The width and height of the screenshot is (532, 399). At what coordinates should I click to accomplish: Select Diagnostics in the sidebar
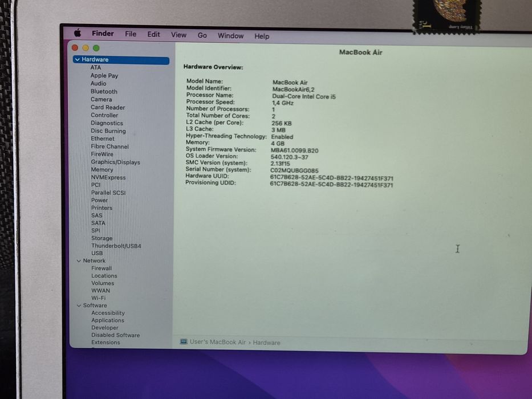107,123
